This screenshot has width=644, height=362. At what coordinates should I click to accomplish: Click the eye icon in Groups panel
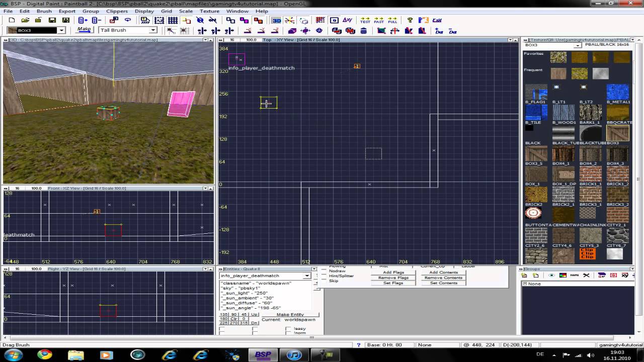point(552,275)
